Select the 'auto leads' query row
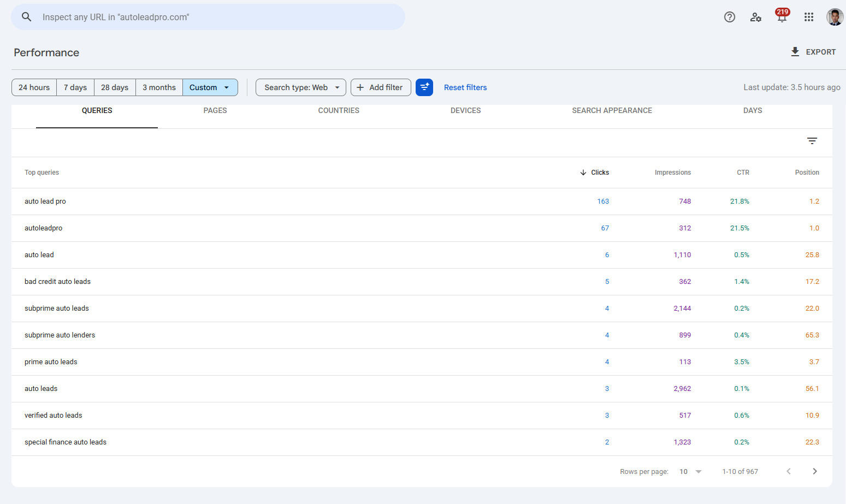846x504 pixels. click(x=422, y=389)
